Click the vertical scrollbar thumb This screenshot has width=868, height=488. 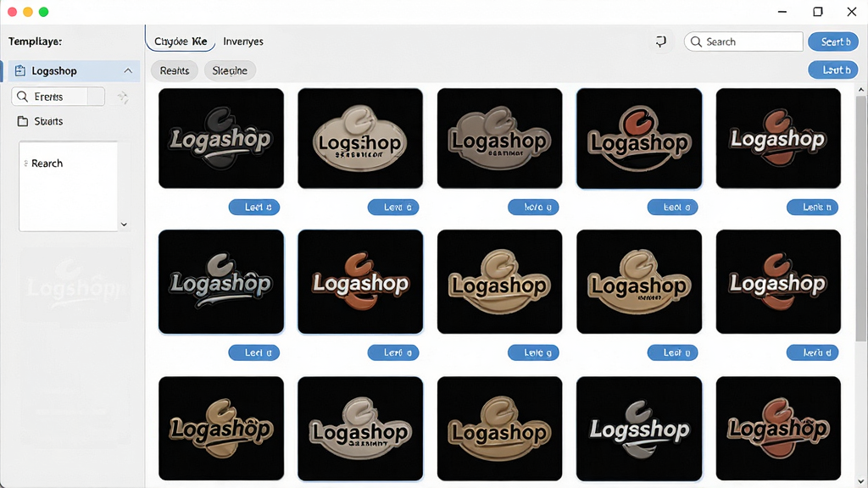861,219
